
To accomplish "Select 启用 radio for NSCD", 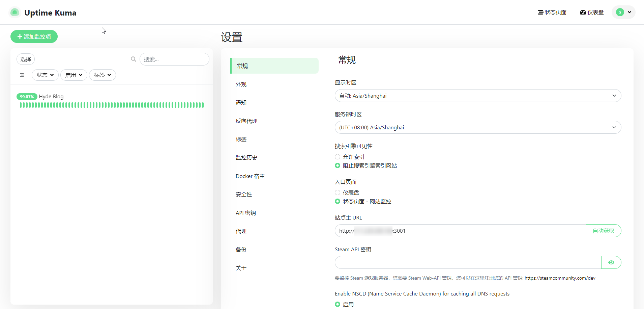I will point(338,304).
